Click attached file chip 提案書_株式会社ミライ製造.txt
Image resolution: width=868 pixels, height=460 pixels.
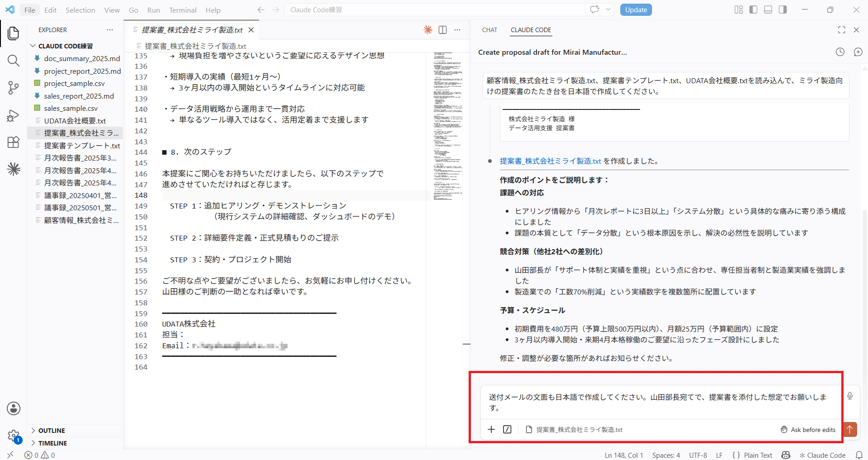coord(574,430)
